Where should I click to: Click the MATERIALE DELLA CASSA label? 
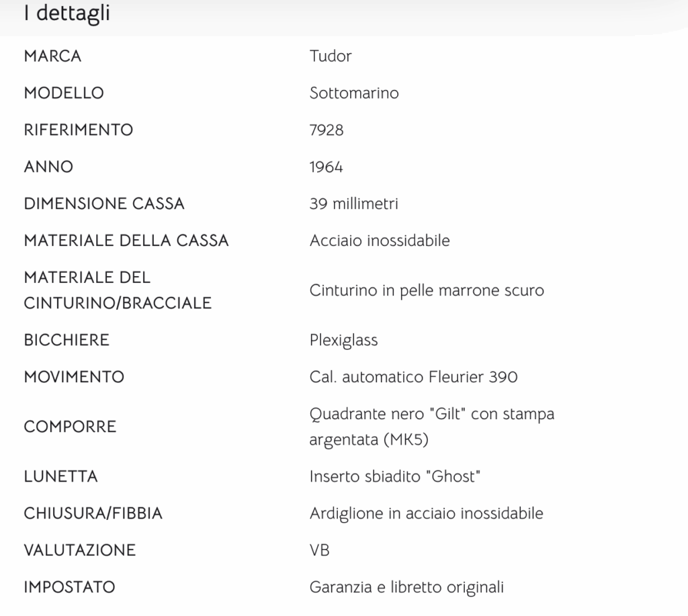[x=126, y=240]
